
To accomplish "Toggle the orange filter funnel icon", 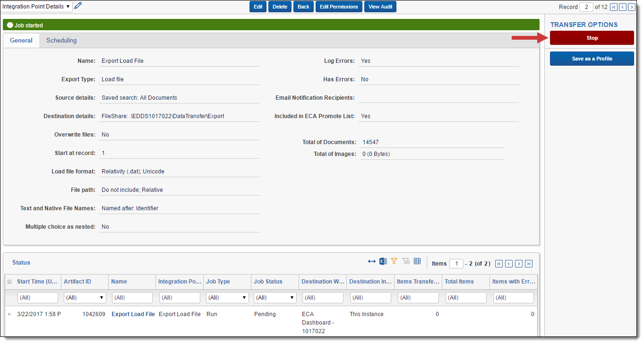I will coord(394,261).
